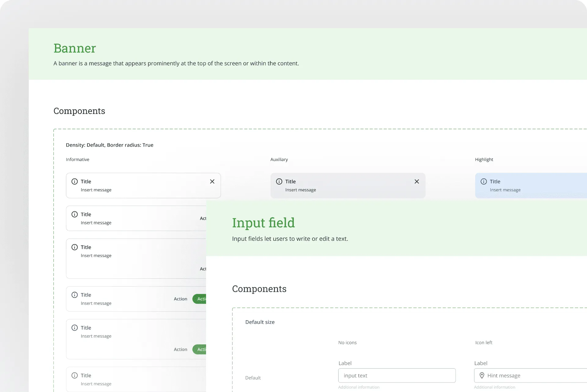Screen dimensions: 587x392
Task: Click green Action button in fifth Informative banner
Action: click(x=199, y=349)
